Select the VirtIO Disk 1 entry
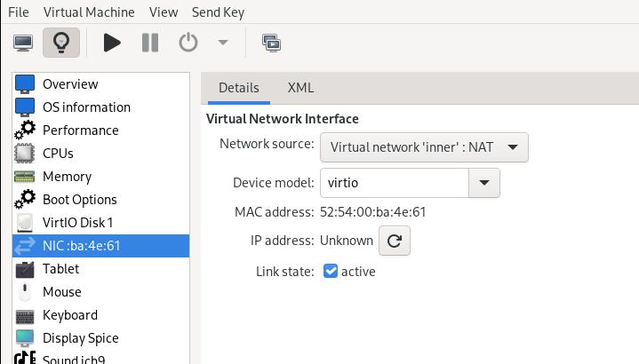The width and height of the screenshot is (639, 364). point(77,223)
